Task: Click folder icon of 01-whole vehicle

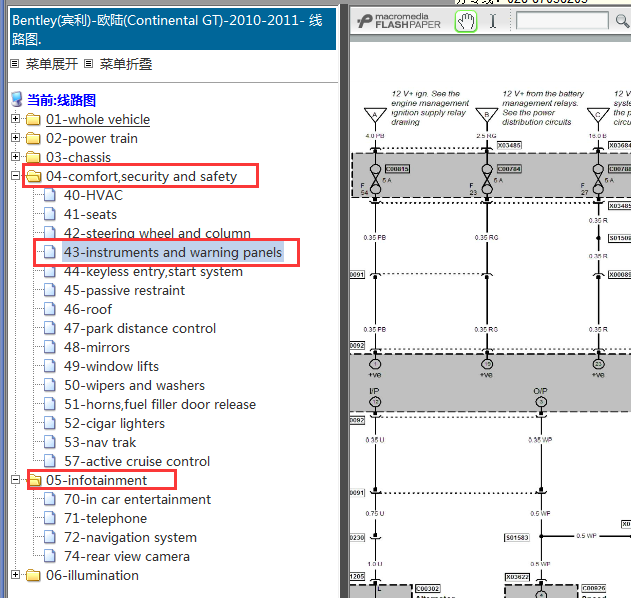Action: [33, 120]
